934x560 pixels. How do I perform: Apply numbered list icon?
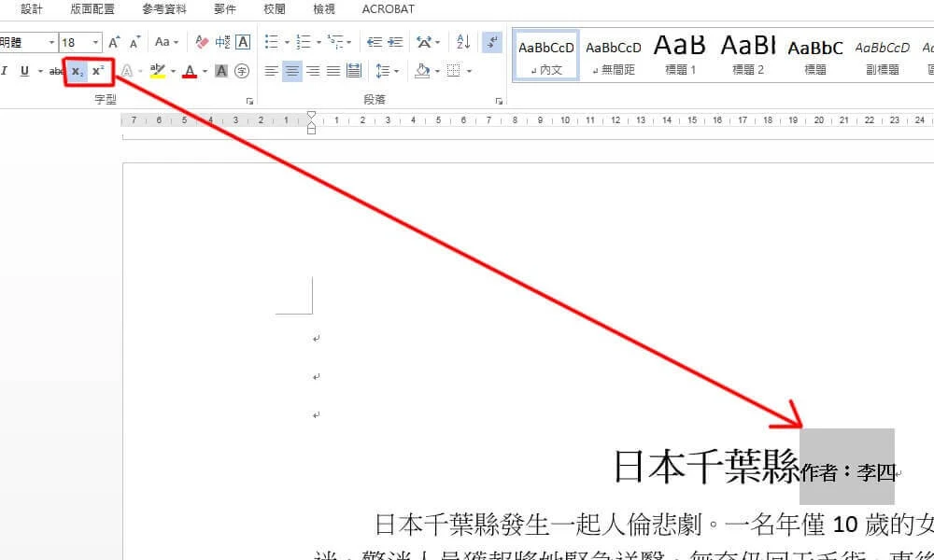pos(304,42)
